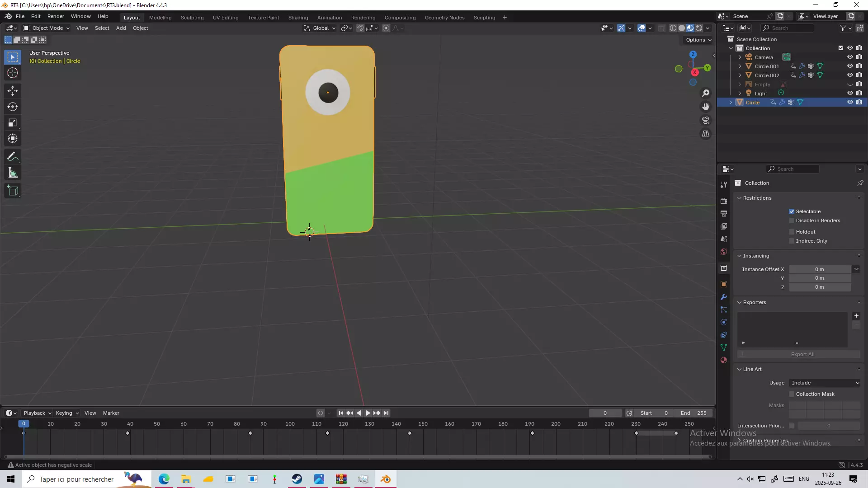Activate the Annotate pencil tool
The height and width of the screenshot is (488, 868).
(x=13, y=157)
